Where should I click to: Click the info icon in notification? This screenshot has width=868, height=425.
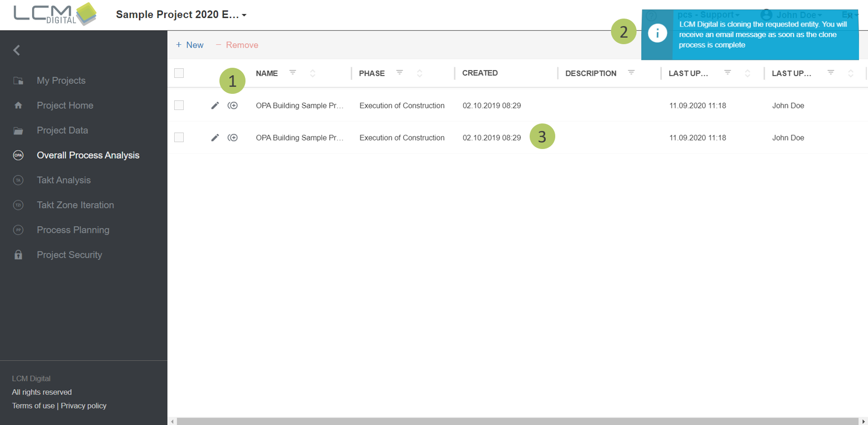point(657,33)
